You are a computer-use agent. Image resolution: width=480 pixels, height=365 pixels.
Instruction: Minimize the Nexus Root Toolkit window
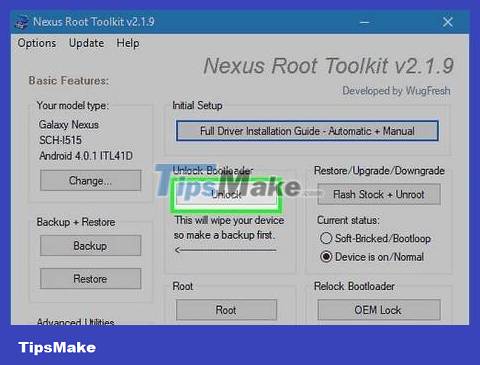coord(364,22)
